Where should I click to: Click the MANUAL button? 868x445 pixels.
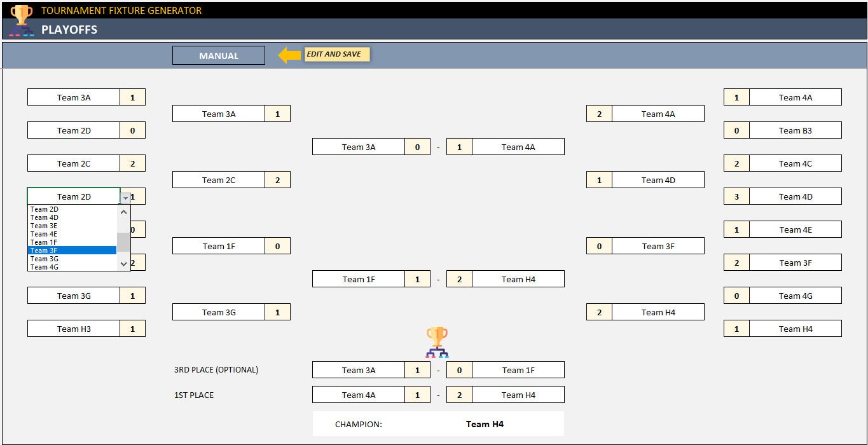(218, 55)
